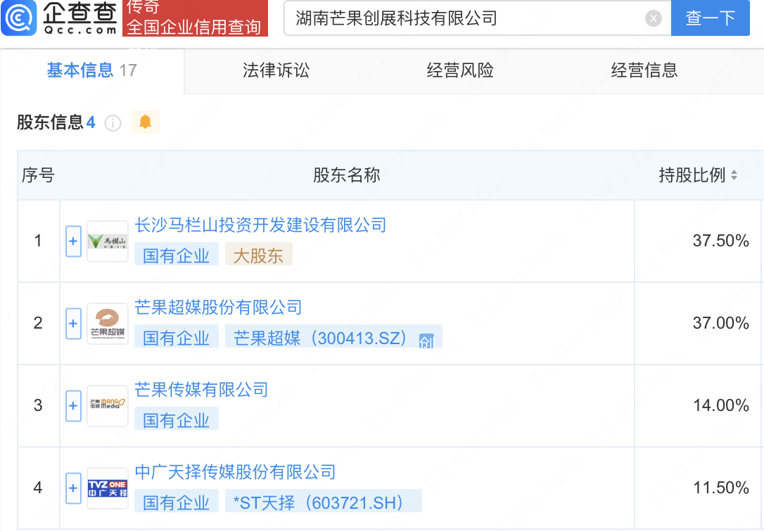Open 长沙马栏山投资开发建设有限公司 link
The width and height of the screenshot is (764, 532).
click(260, 225)
